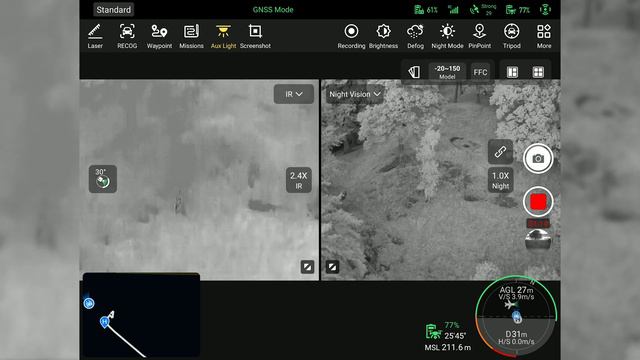The image size is (640, 360).
Task: Change the 1.0X Night zoom level
Action: (500, 180)
